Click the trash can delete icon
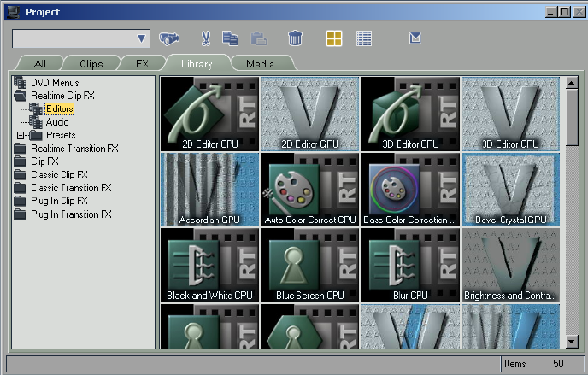This screenshot has width=588, height=375. tap(295, 38)
